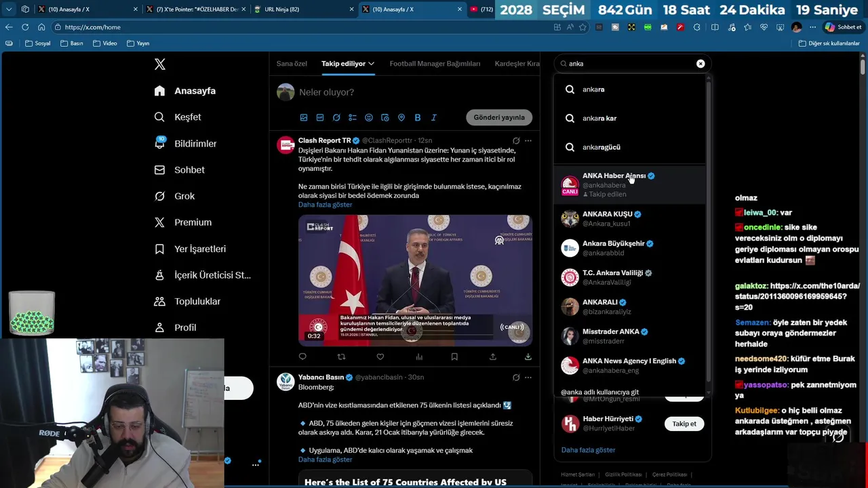Open Sohbet messages in sidebar
Image resolution: width=868 pixels, height=488 pixels.
[179, 170]
